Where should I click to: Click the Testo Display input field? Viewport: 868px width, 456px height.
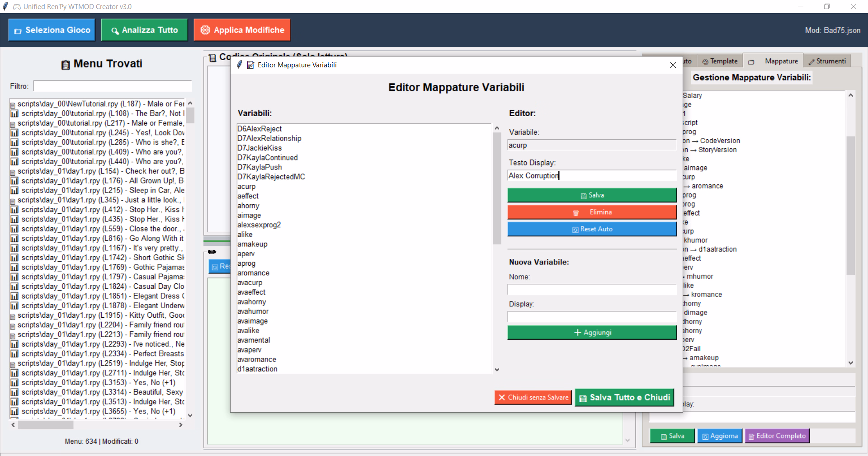coord(592,176)
